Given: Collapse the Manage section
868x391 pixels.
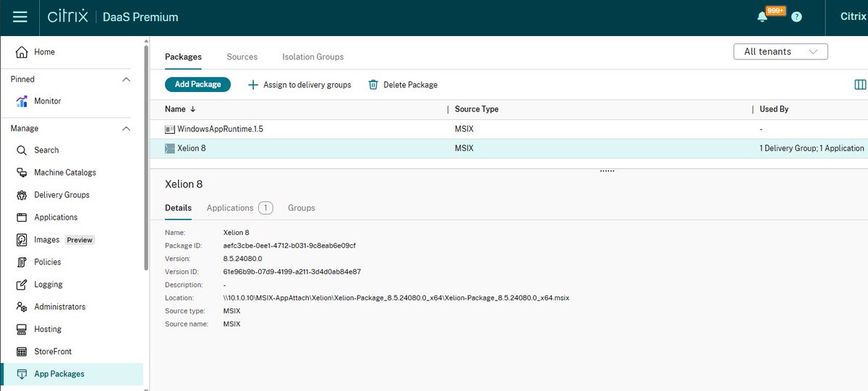Looking at the screenshot, I should coord(126,129).
